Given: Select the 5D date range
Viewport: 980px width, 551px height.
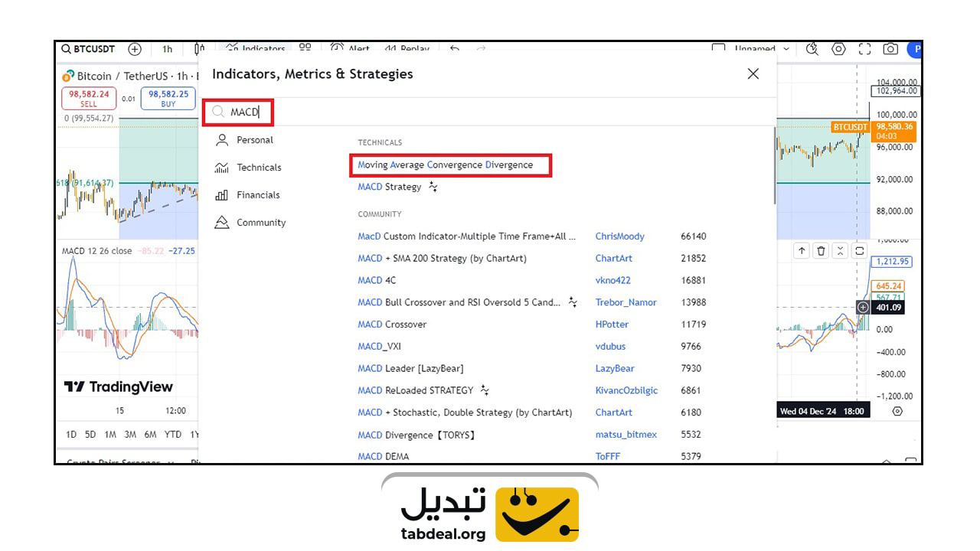Looking at the screenshot, I should 90,435.
